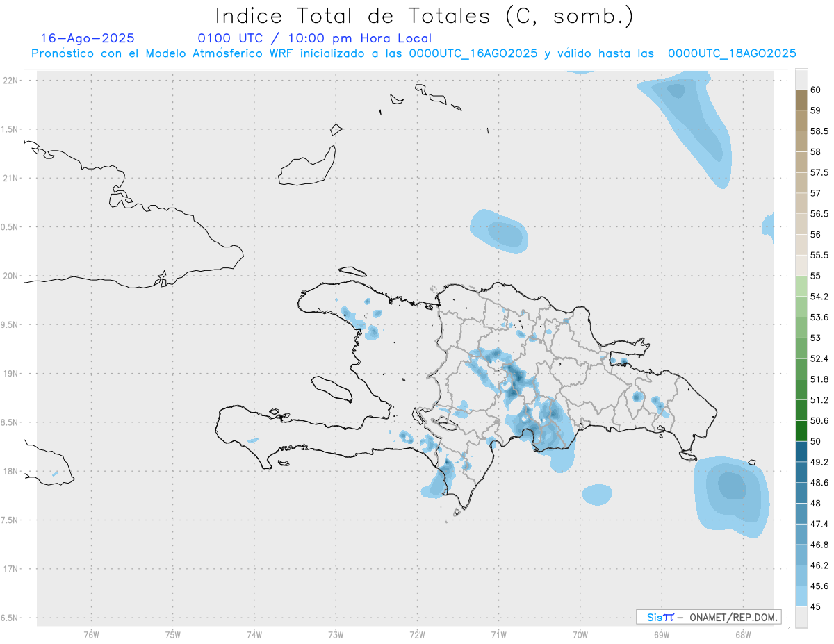Click the '72W' longitude label
The width and height of the screenshot is (834, 644).
point(417,635)
